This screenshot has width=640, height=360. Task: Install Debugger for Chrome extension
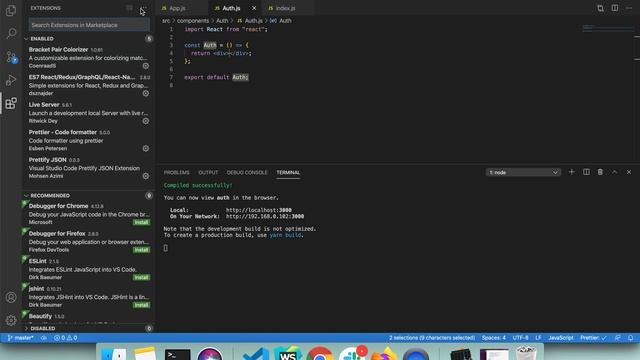[141, 222]
